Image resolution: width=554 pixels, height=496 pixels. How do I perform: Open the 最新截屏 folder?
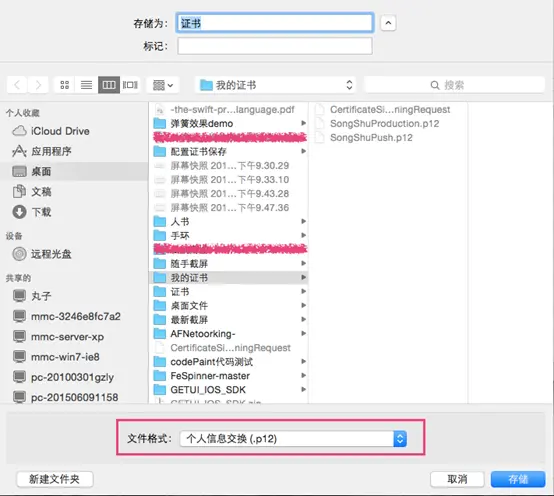pos(229,320)
